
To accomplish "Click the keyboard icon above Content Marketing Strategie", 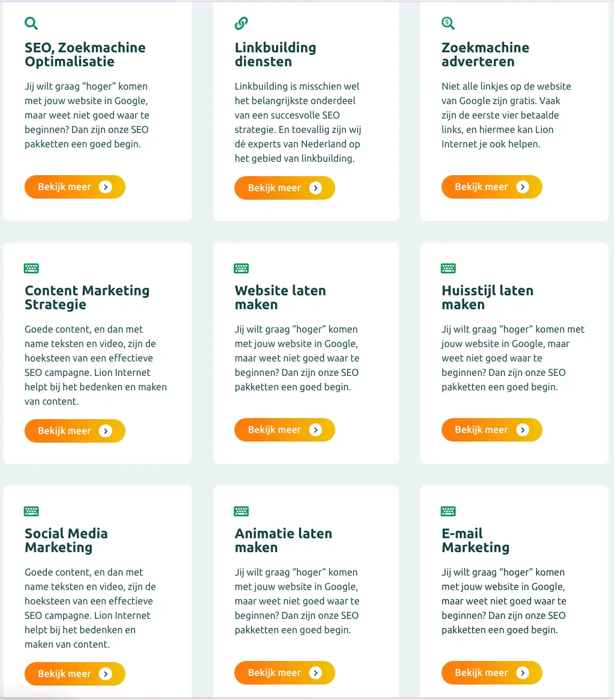I will 32,268.
